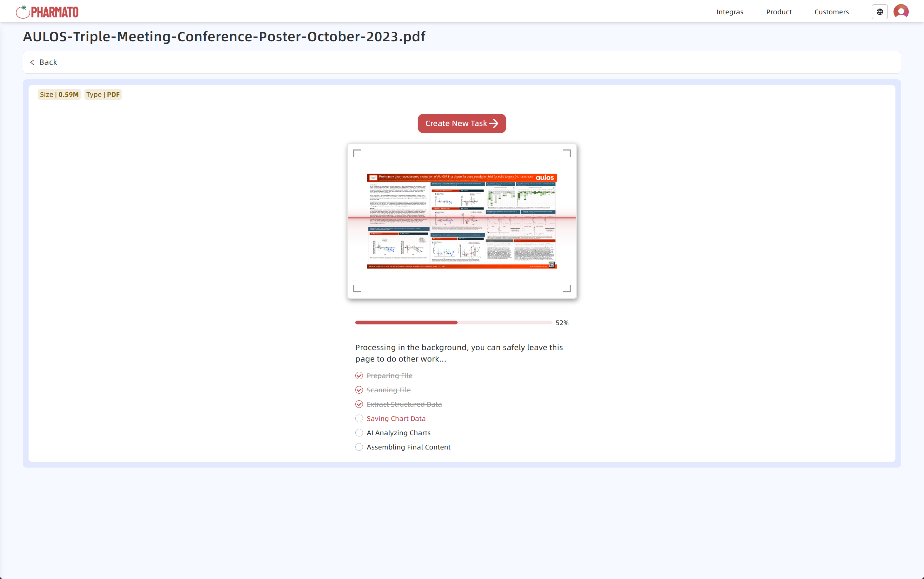Viewport: 924px width, 579px height.
Task: Open the Product menu item
Action: click(779, 12)
